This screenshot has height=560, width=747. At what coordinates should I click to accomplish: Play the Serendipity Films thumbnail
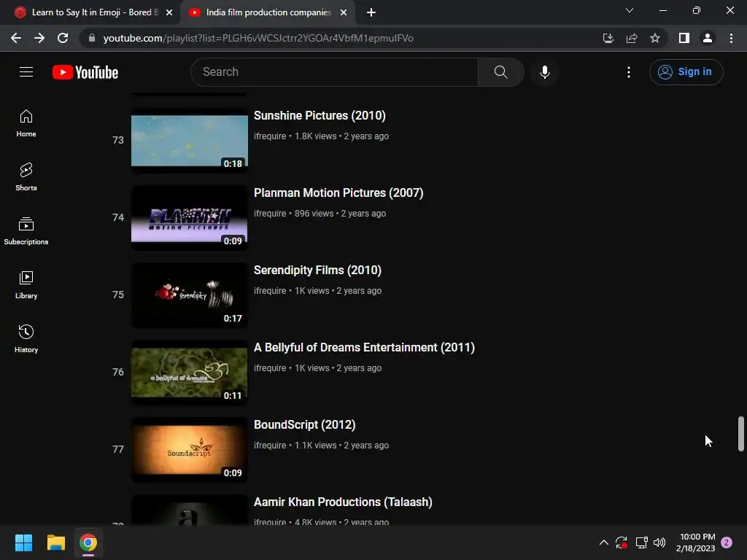(x=190, y=295)
